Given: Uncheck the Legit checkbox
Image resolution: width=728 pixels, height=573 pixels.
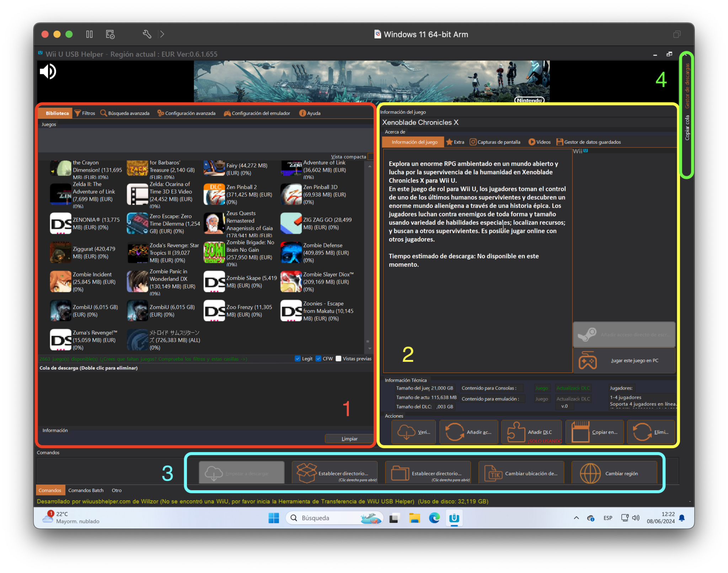Looking at the screenshot, I should click(x=298, y=358).
